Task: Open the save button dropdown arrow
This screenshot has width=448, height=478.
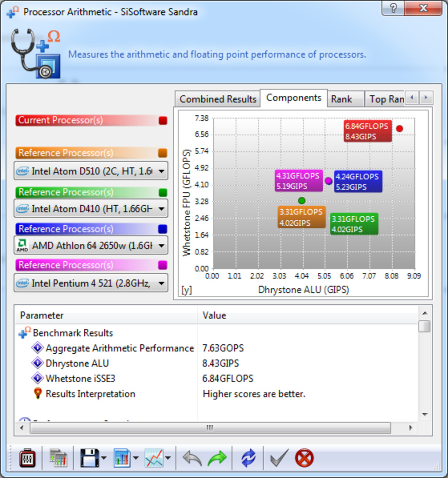Action: pos(104,458)
